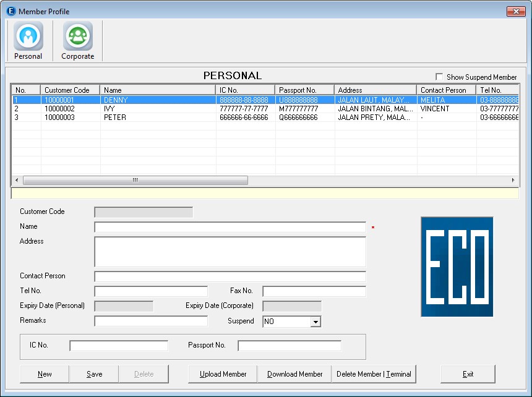
Task: Click the right arrow of list scrollbar
Action: coord(513,181)
